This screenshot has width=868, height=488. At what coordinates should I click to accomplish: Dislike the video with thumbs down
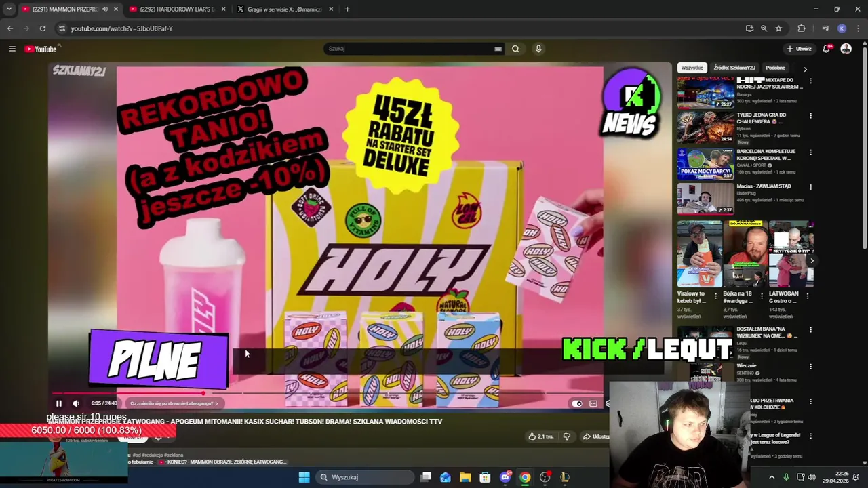(x=567, y=436)
